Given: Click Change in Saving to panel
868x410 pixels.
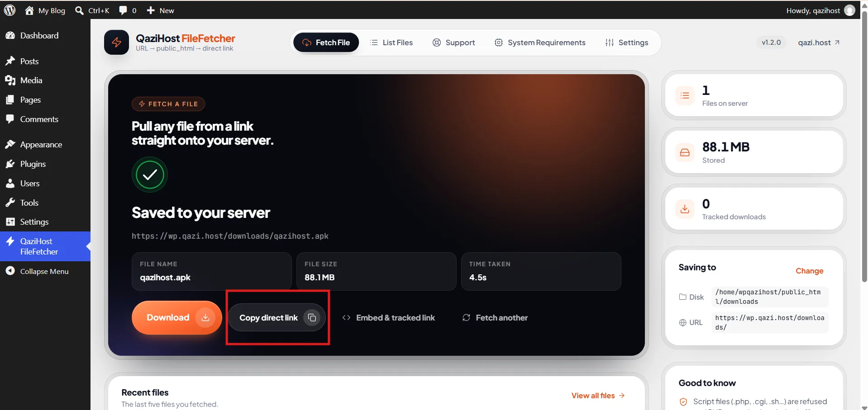Looking at the screenshot, I should point(809,271).
